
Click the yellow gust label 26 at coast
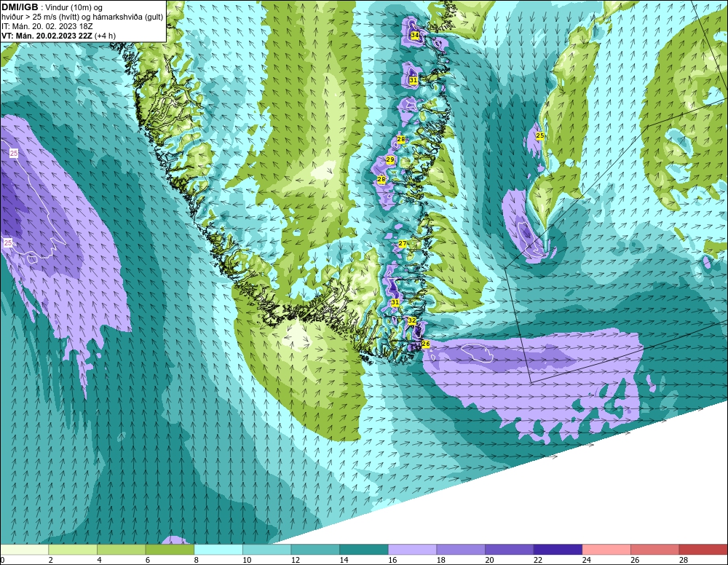click(x=426, y=344)
